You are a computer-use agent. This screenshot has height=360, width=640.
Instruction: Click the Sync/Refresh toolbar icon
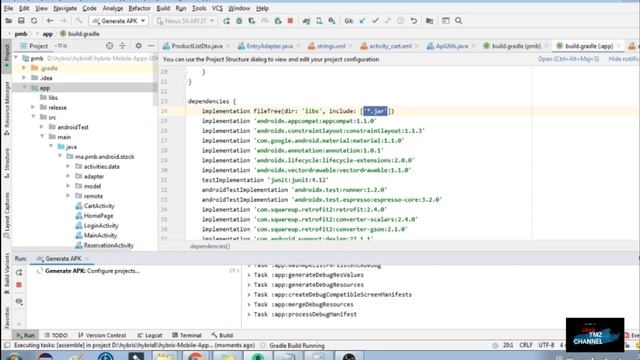pos(34,21)
